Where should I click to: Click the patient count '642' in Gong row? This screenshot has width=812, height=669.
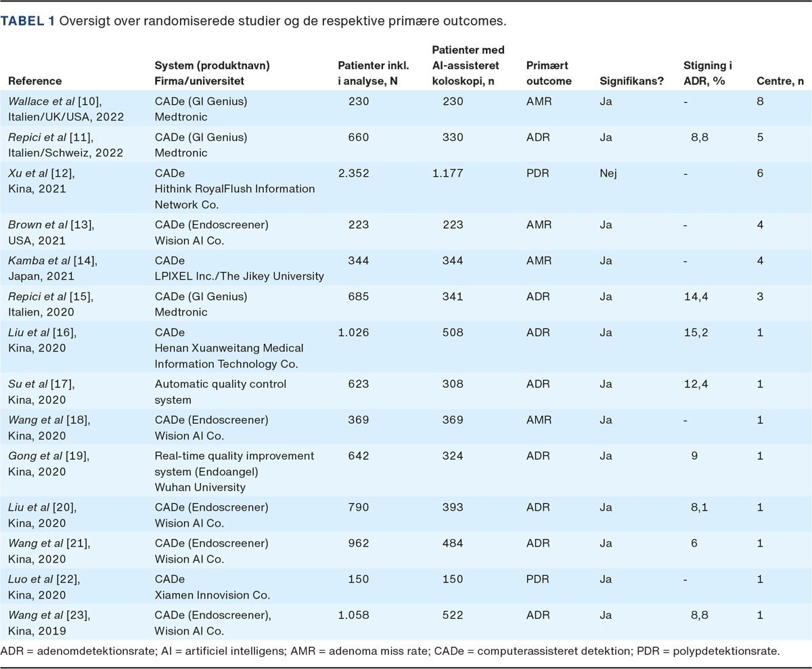[359, 456]
